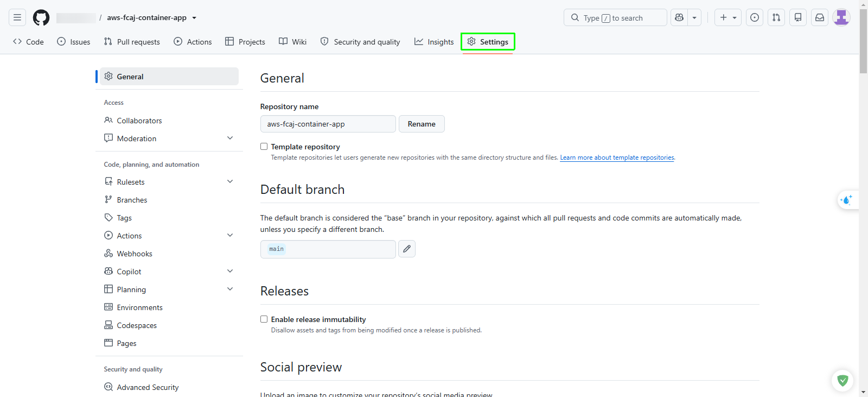Click the green shield badge icon
The width and height of the screenshot is (868, 397).
[x=843, y=381]
